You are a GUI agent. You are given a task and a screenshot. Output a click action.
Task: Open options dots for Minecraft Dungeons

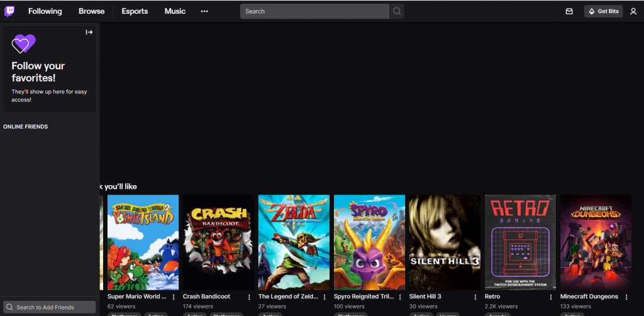click(x=627, y=297)
